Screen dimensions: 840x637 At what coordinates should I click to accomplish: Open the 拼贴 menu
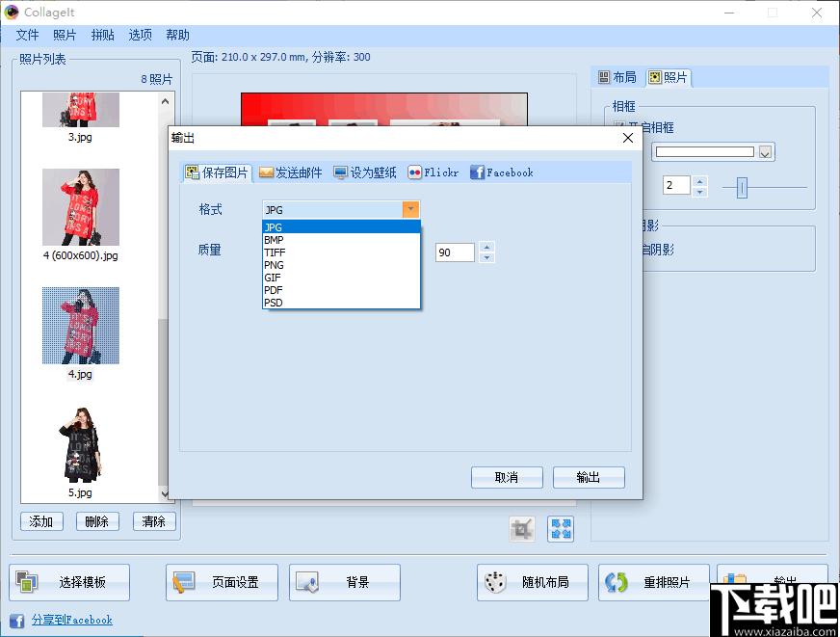coord(103,36)
